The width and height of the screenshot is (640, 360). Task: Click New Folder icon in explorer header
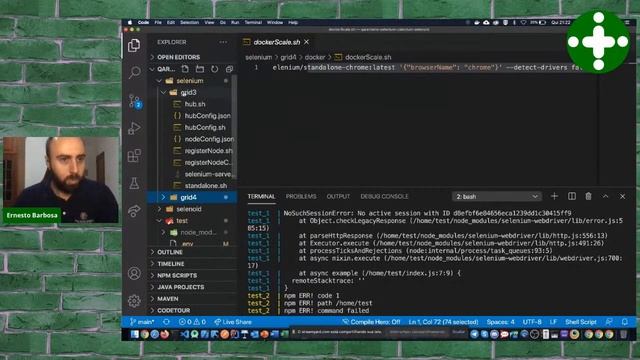[200, 69]
